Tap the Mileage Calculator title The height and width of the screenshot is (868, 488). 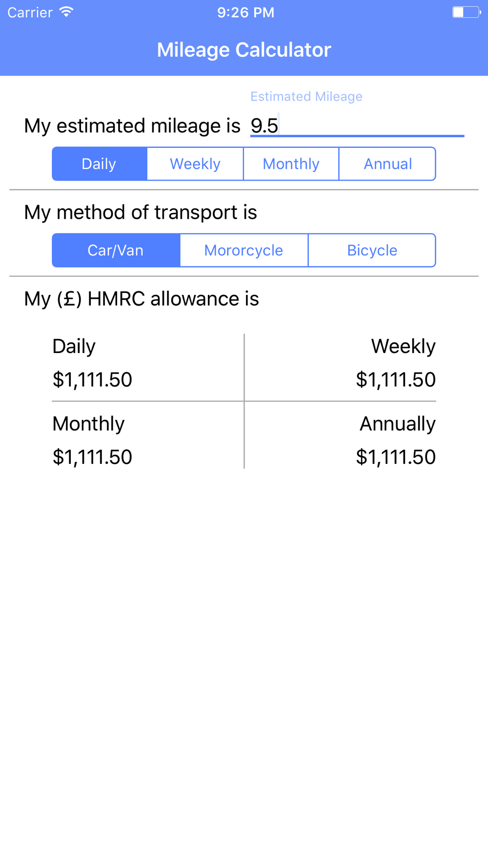tap(244, 50)
